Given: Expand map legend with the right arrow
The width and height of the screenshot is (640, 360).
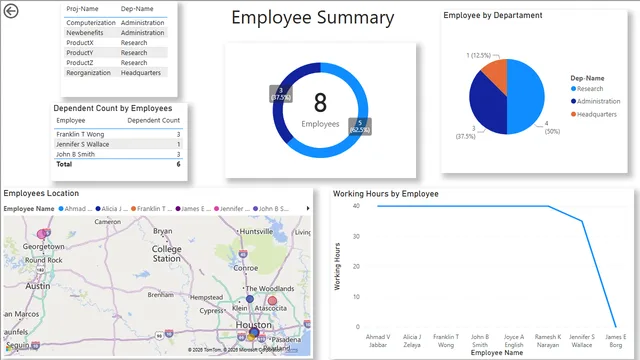Looking at the screenshot, I should [308, 209].
